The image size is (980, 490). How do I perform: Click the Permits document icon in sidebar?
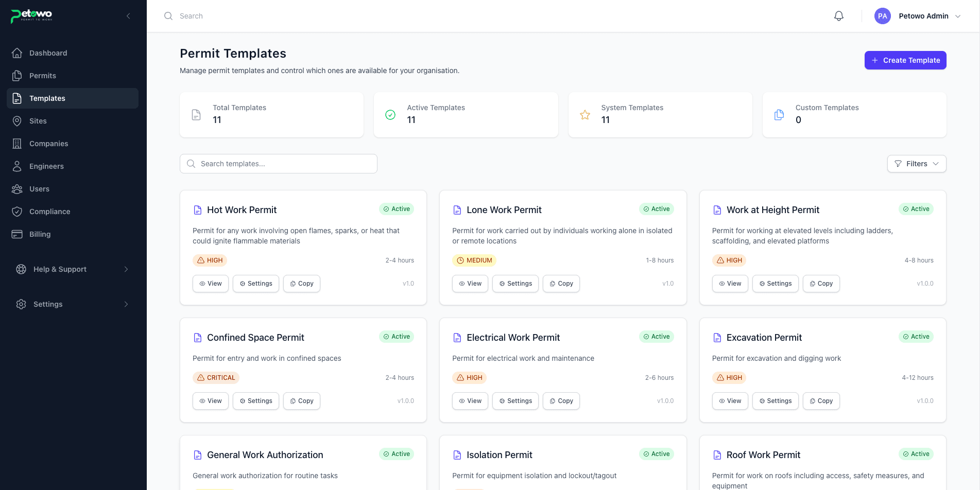click(x=17, y=75)
